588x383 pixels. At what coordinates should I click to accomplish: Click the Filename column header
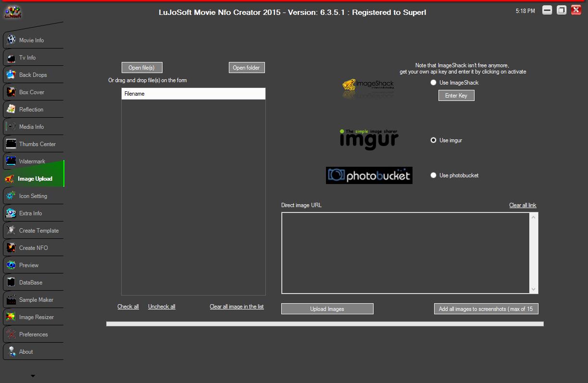(x=193, y=94)
